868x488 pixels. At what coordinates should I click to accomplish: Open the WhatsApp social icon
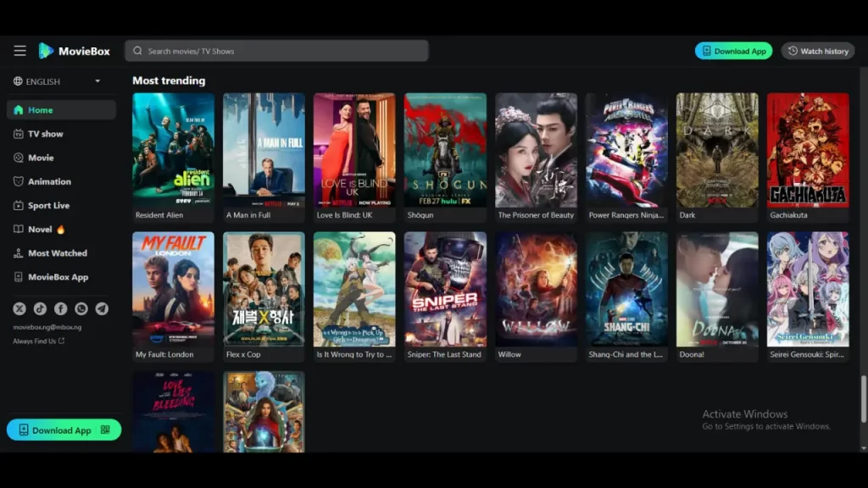(81, 308)
